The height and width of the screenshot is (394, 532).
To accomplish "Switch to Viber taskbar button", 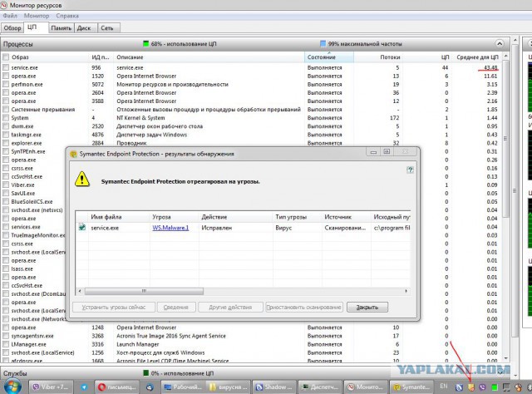I will pos(52,387).
